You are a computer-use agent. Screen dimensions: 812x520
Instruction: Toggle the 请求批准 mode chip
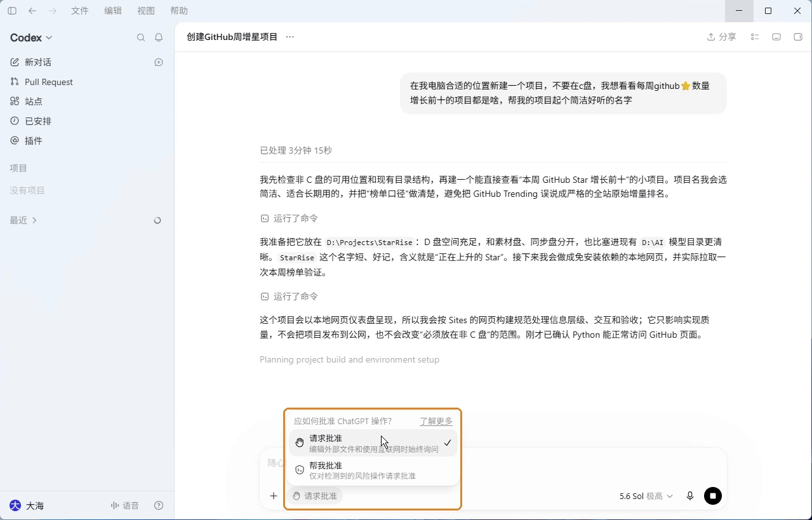[314, 496]
